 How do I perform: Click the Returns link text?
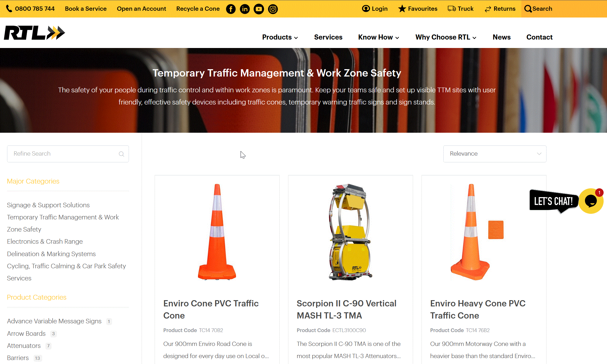[x=504, y=9]
